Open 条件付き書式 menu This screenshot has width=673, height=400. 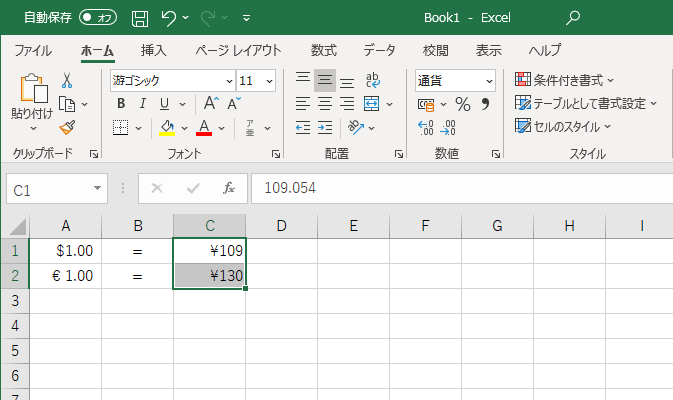click(x=564, y=80)
